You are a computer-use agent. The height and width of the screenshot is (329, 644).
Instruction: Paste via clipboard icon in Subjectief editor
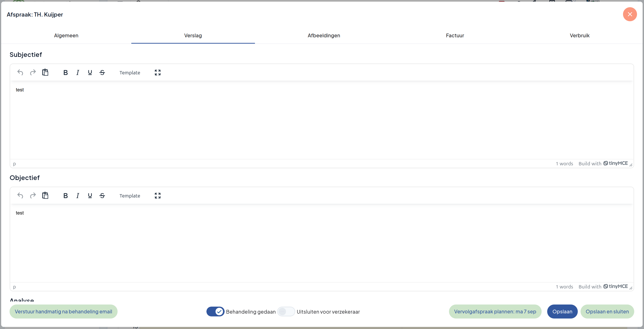tap(45, 73)
